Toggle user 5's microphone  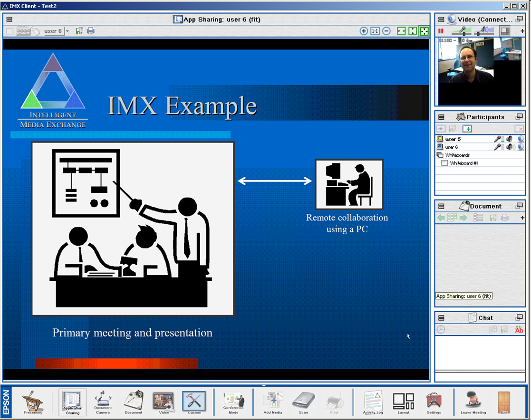(x=497, y=139)
